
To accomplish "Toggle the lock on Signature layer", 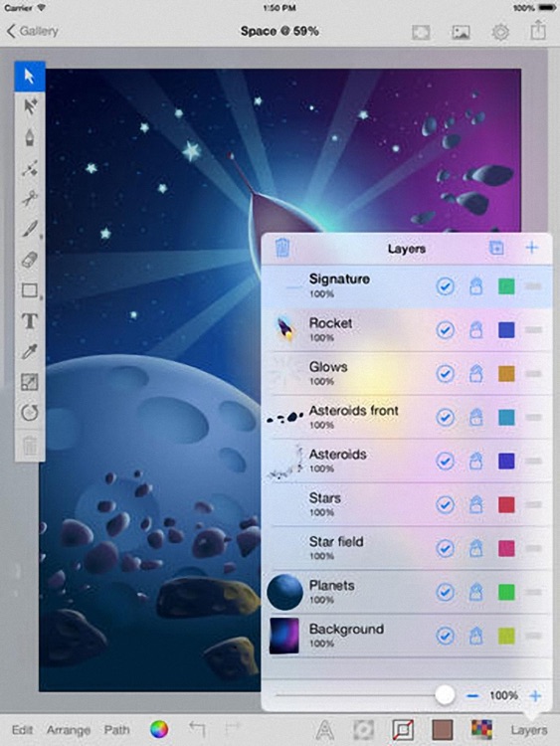I will pyautogui.click(x=475, y=286).
